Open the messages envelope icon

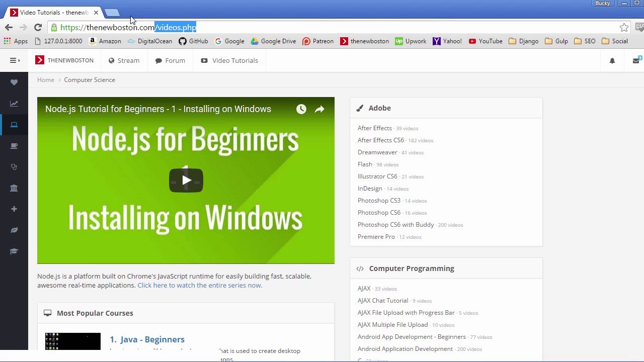pos(636,61)
